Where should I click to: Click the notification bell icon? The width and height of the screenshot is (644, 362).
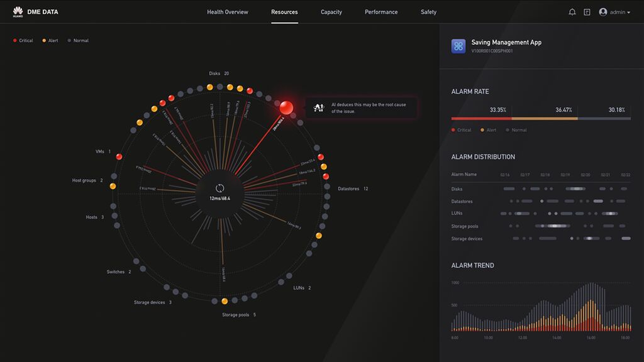pyautogui.click(x=572, y=12)
